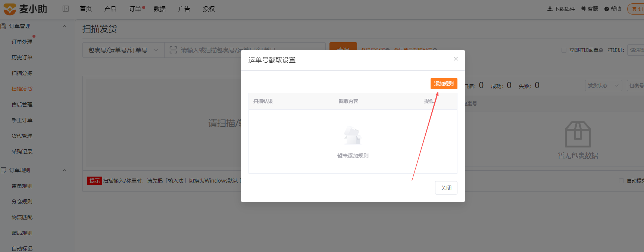Click the empty-rules placeholder icon
The width and height of the screenshot is (644, 252).
pos(353,136)
